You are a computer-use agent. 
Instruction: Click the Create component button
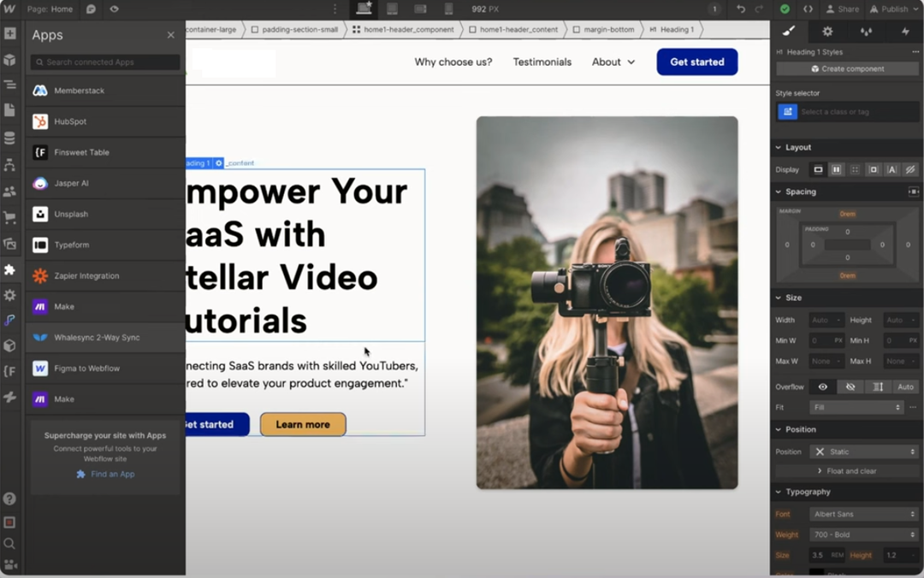coord(847,69)
